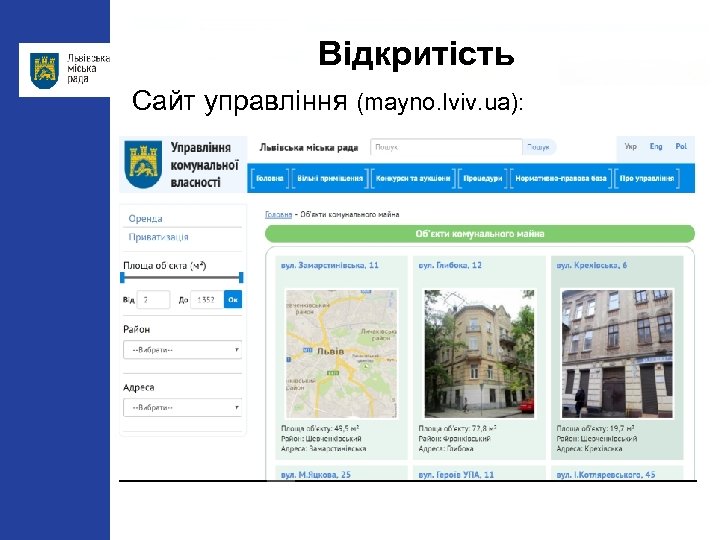Open listing вул. Замарстинівська, 11
The width and height of the screenshot is (720, 540).
coord(330,265)
